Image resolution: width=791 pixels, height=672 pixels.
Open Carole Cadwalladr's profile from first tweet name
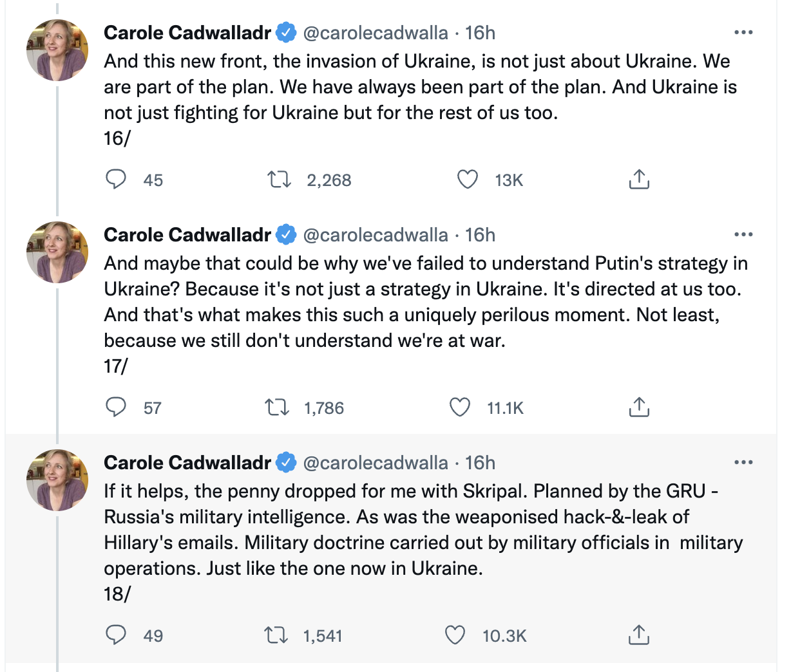click(187, 33)
